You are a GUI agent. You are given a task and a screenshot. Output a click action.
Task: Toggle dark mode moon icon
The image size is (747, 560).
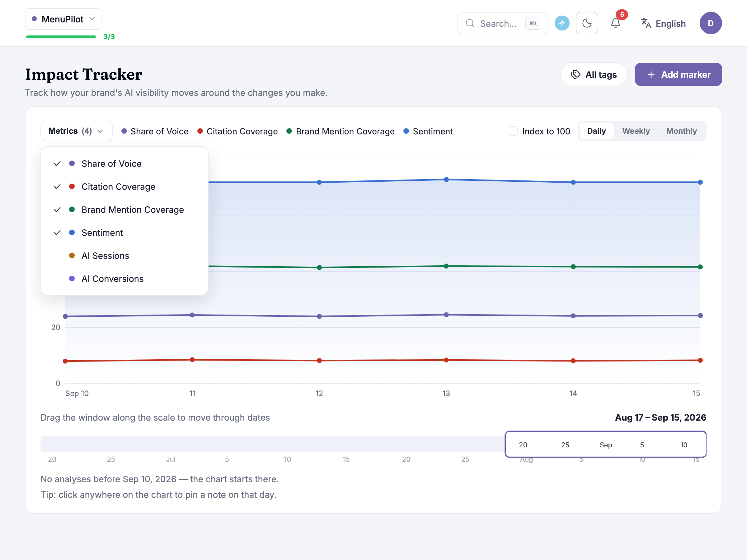point(587,23)
